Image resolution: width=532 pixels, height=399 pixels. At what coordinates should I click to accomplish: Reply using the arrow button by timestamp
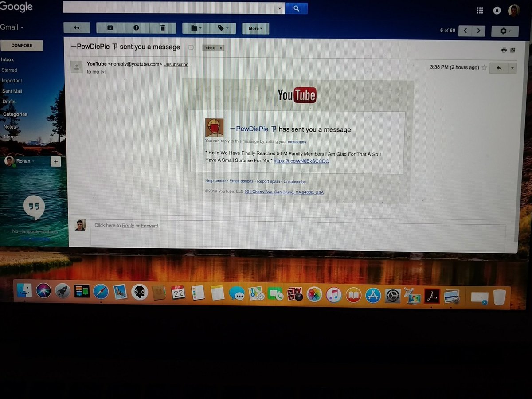coord(499,68)
